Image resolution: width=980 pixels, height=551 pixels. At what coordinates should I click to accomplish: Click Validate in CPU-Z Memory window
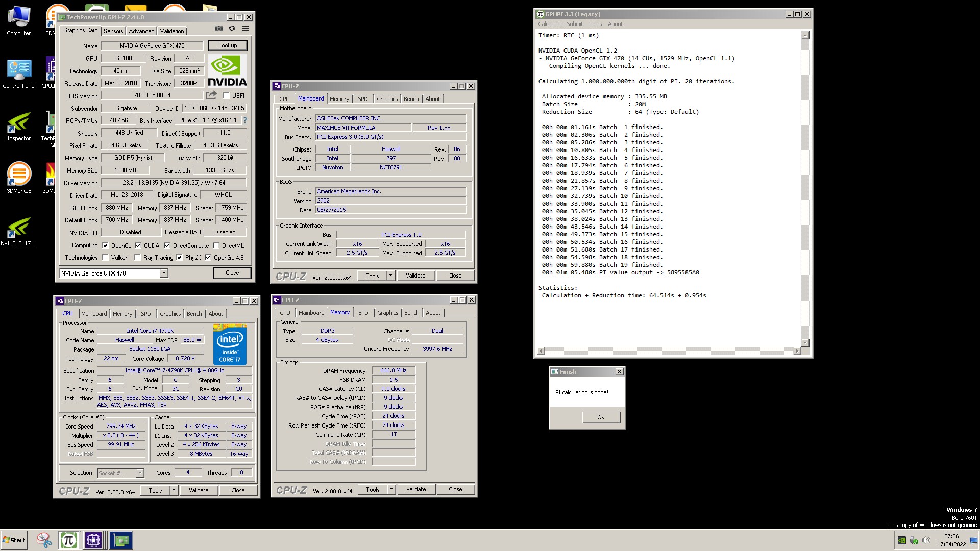point(416,489)
